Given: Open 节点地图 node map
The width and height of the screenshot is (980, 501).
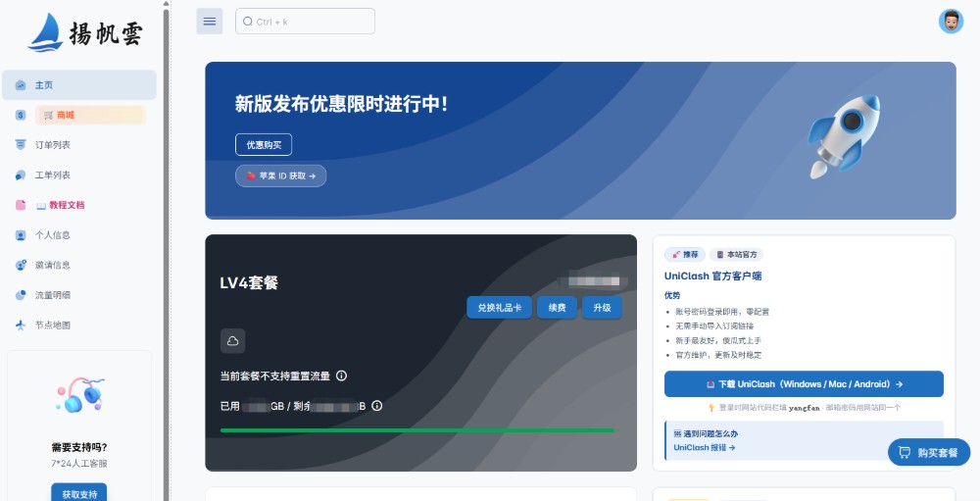Looking at the screenshot, I should click(78, 326).
